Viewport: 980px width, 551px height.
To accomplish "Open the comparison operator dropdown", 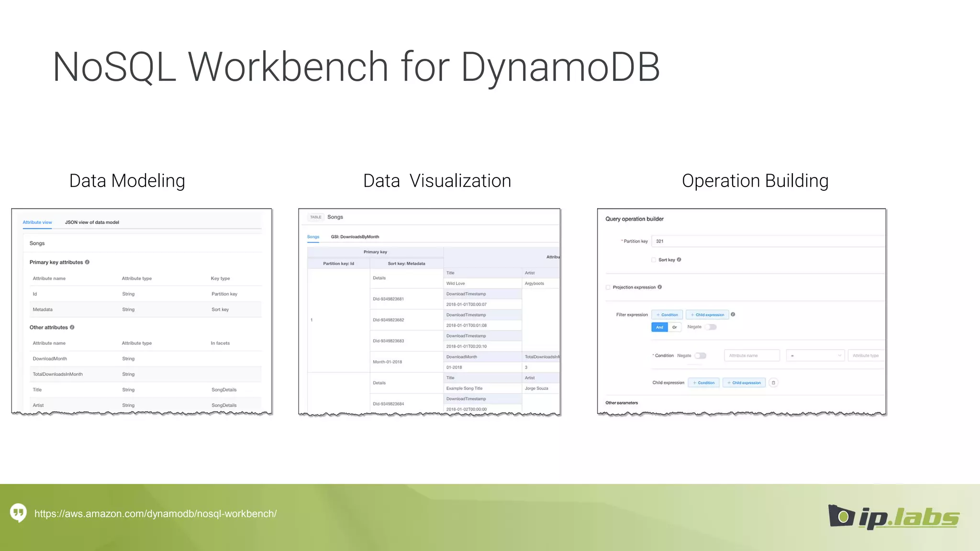I will coord(816,355).
